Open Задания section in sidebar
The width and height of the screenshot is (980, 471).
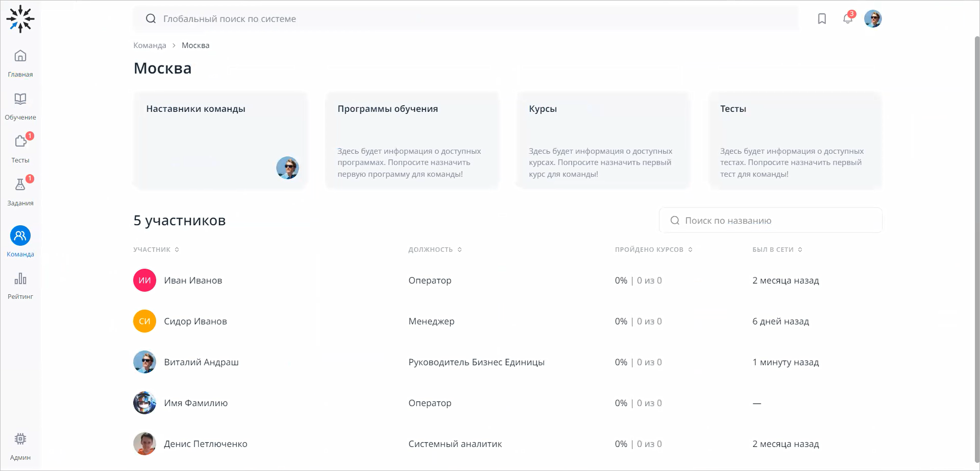point(20,191)
